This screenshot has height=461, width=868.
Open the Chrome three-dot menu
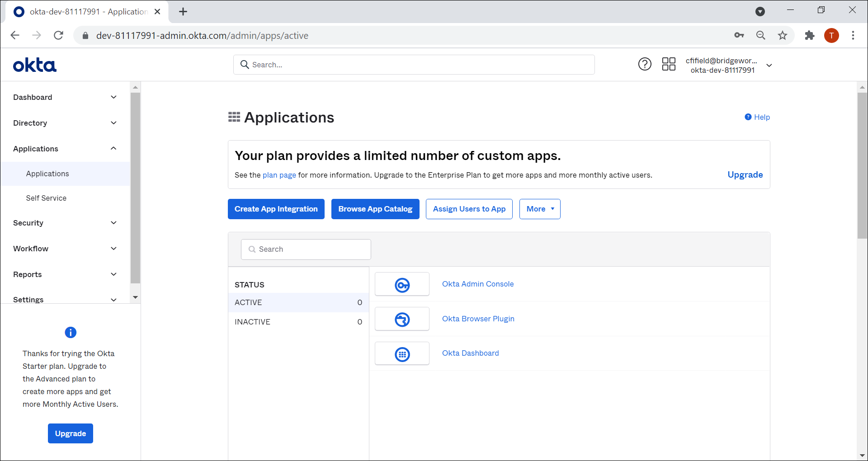[853, 35]
